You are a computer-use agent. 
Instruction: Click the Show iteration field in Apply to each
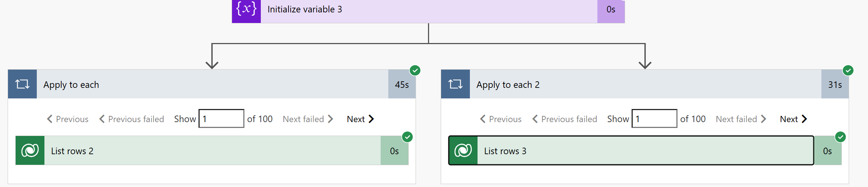pyautogui.click(x=221, y=118)
